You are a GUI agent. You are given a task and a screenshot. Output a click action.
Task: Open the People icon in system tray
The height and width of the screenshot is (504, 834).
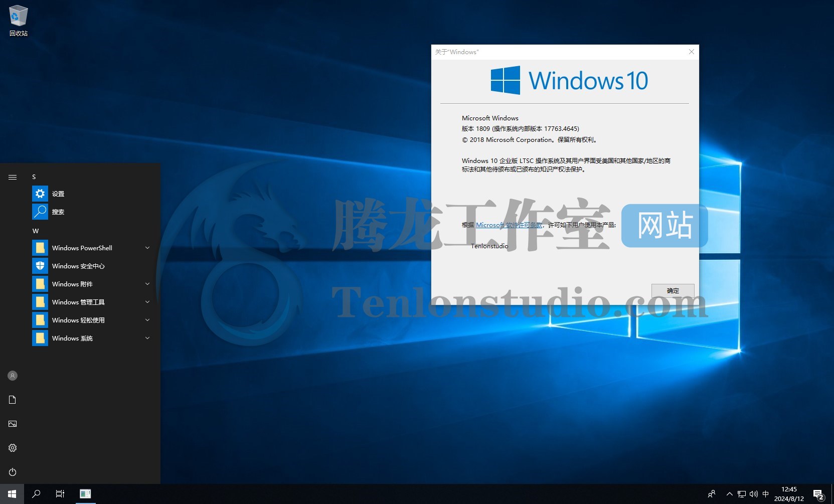click(712, 494)
